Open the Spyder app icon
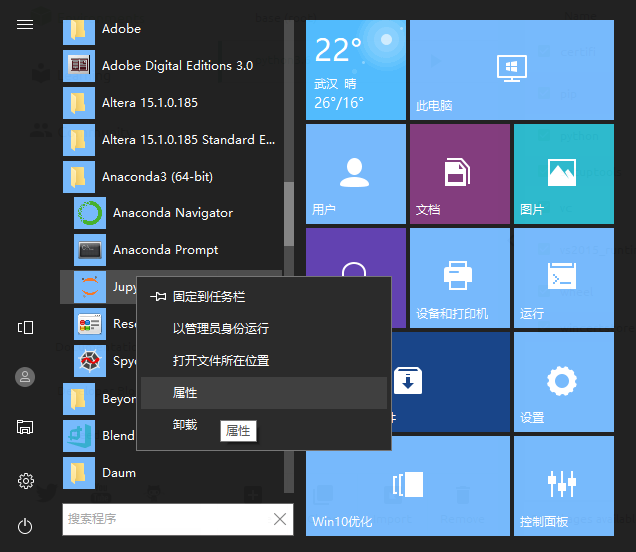This screenshot has width=636, height=552. [x=90, y=361]
